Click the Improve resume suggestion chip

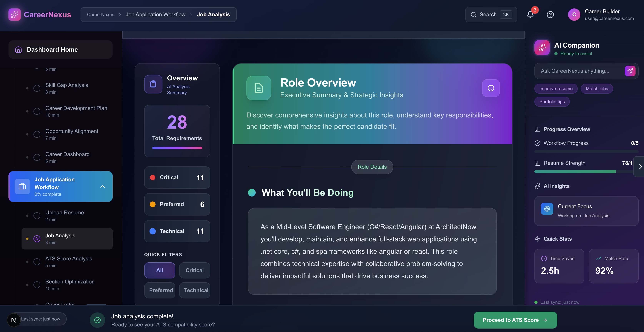coord(556,89)
